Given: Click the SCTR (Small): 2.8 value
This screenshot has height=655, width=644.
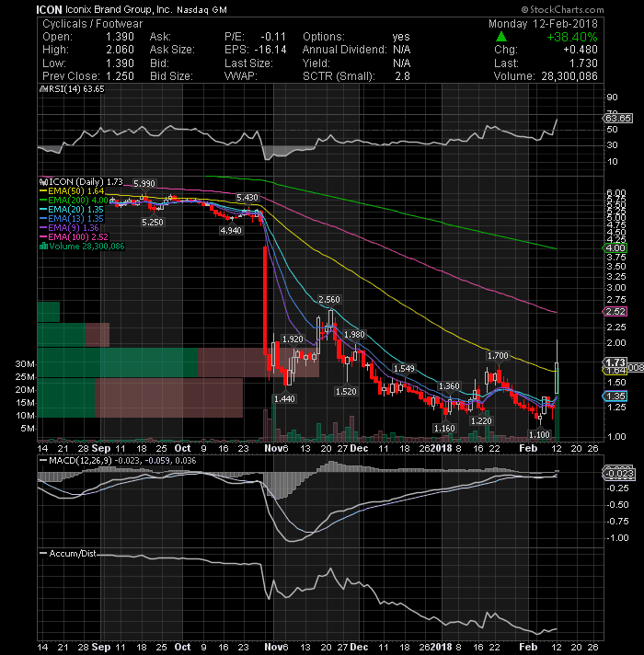Looking at the screenshot, I should [356, 76].
